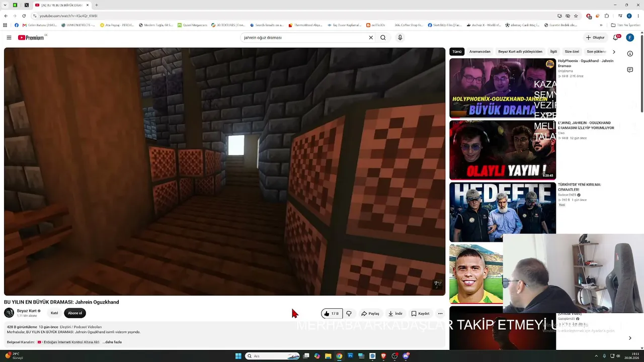Select the 'Aramanızdan' filter chip
This screenshot has width=644, height=362.
coord(480,52)
